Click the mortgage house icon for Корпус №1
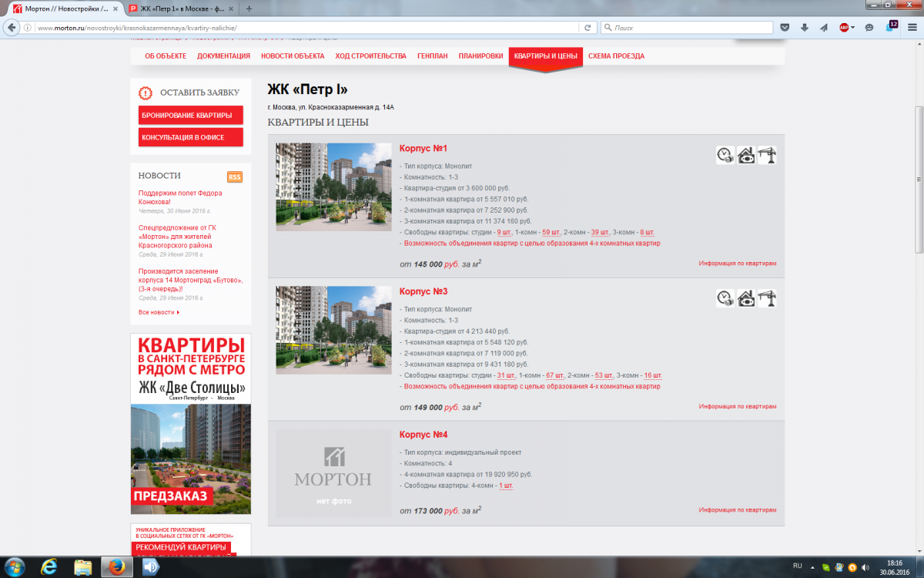The height and width of the screenshot is (578, 924). point(746,155)
